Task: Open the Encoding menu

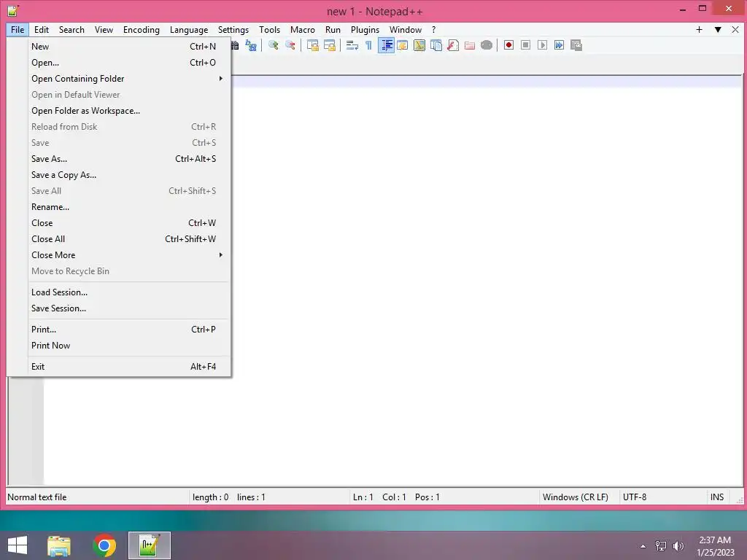Action: (x=142, y=29)
